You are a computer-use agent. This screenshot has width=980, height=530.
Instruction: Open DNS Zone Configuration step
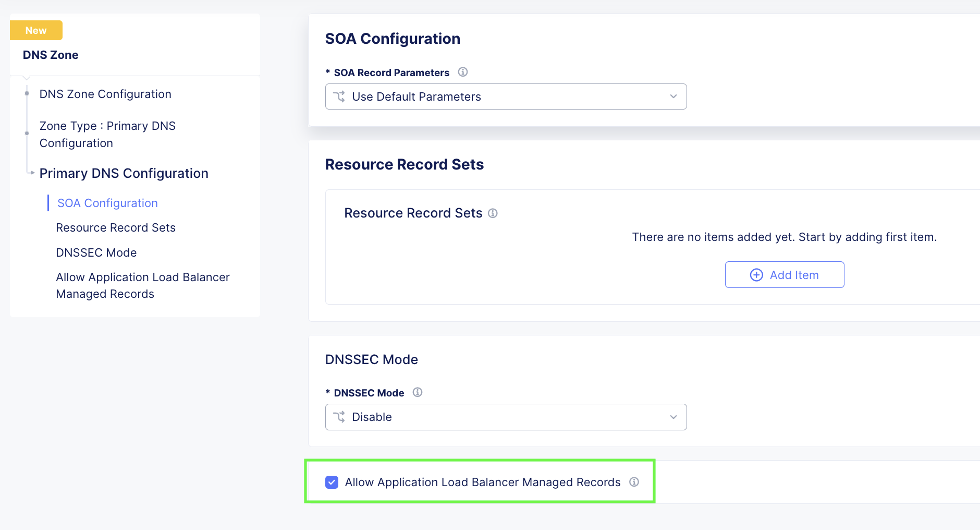105,94
